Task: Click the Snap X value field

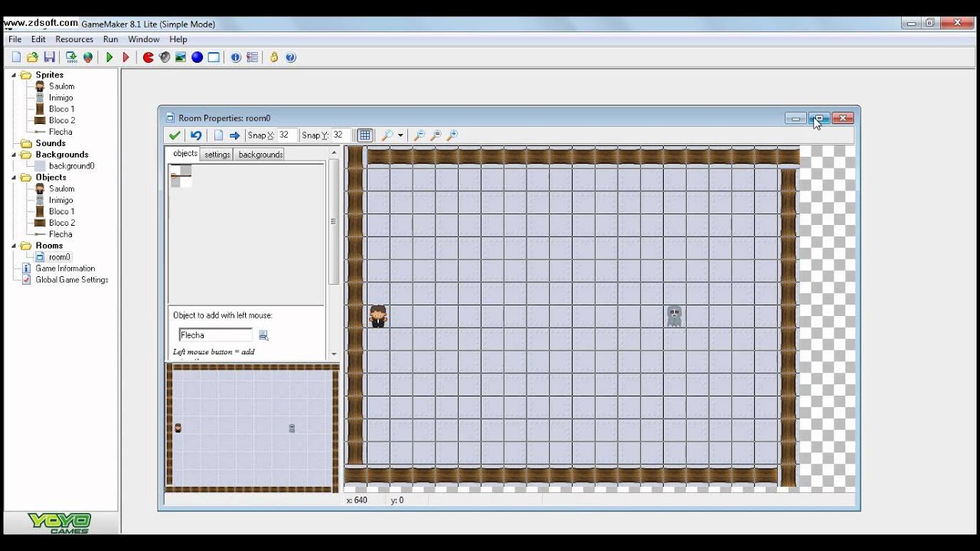Action: point(286,135)
